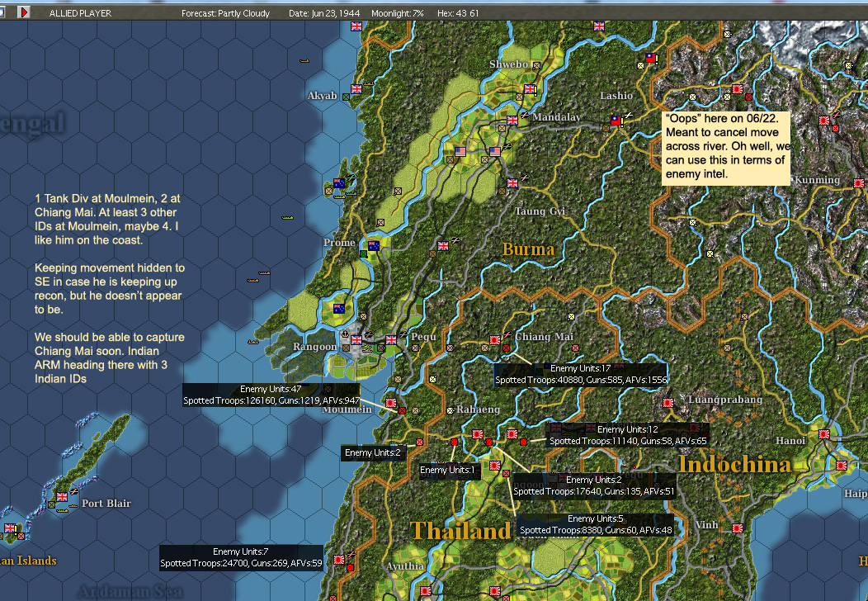Select the Japanese flag base at Chiang Mai
This screenshot has width=868, height=601.
[x=495, y=339]
